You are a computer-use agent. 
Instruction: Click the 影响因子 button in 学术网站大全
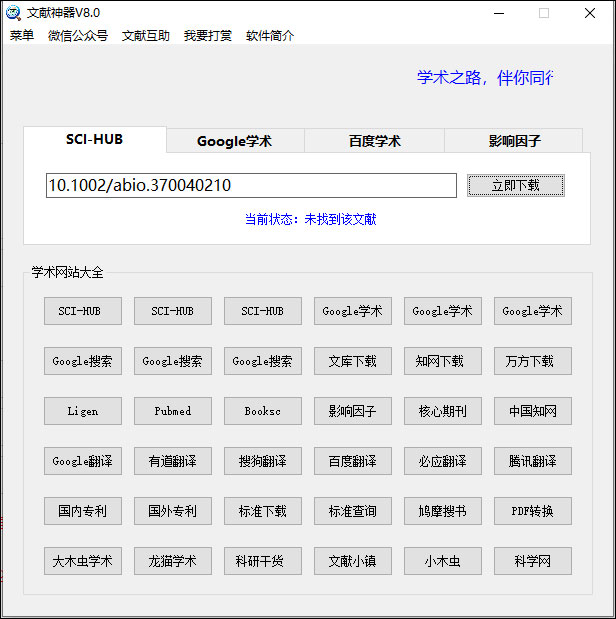[353, 411]
